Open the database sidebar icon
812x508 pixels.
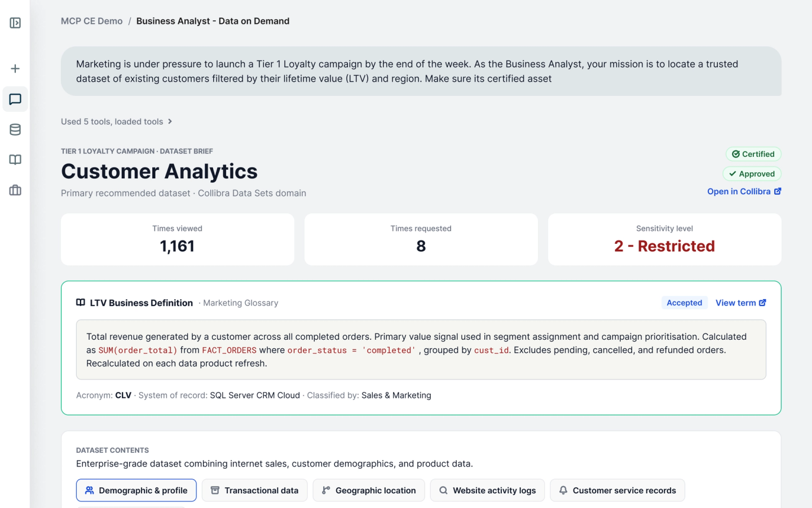pyautogui.click(x=15, y=130)
